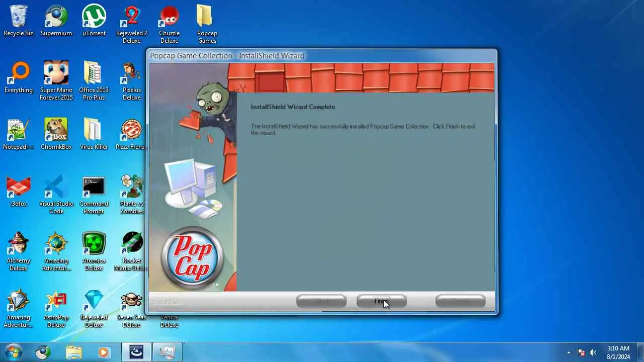
Task: Select the Amazing Adventures icon beside AstroPop Deluxe
Action: 19,309
